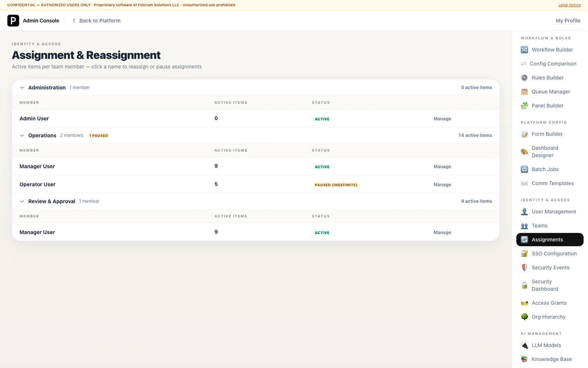Click the Org Hierarchy tree icon
Viewport: 588px width, 368px height.
[524, 317]
